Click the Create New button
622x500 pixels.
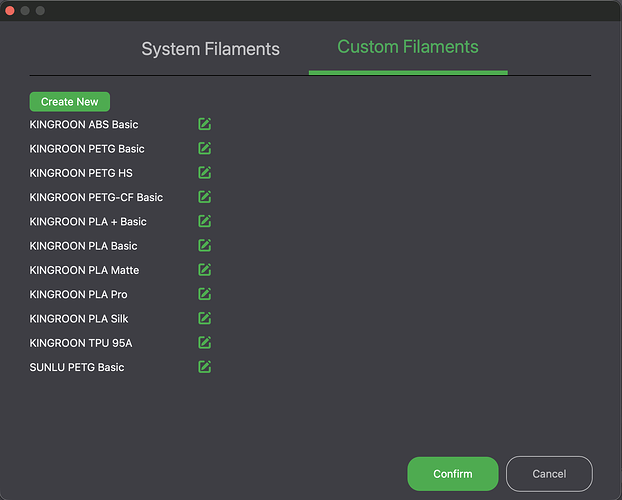[70, 102]
